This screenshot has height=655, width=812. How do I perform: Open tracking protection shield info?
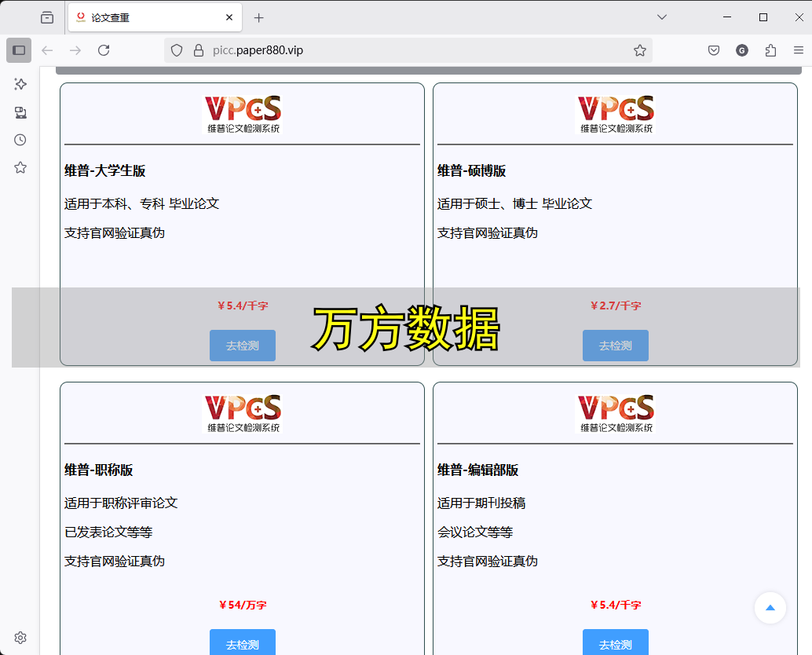click(177, 50)
